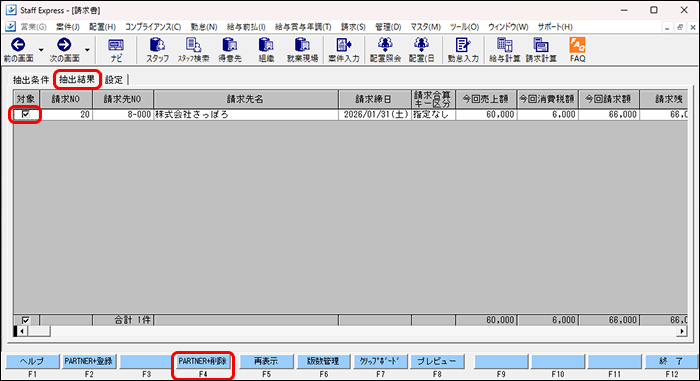Switch to the 抽出結果 tab

[77, 80]
